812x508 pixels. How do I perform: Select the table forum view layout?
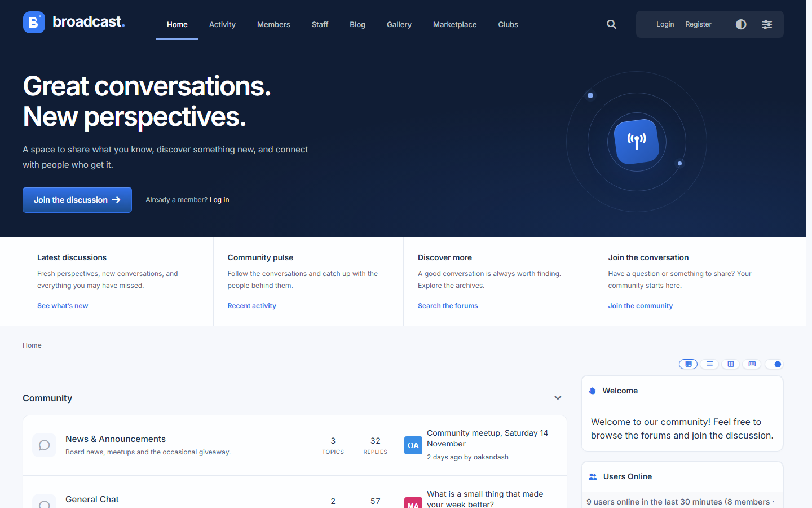click(x=688, y=364)
